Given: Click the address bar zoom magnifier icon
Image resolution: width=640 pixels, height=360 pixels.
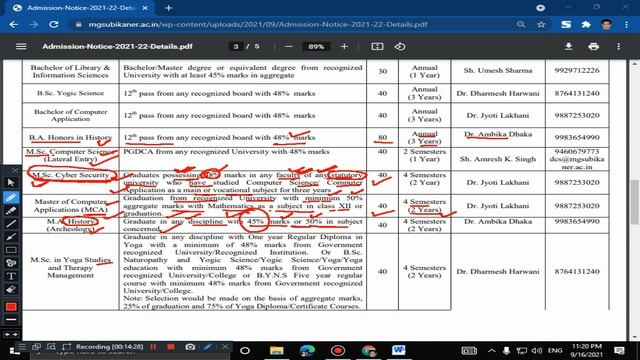Looking at the screenshot, I should pos(521,24).
